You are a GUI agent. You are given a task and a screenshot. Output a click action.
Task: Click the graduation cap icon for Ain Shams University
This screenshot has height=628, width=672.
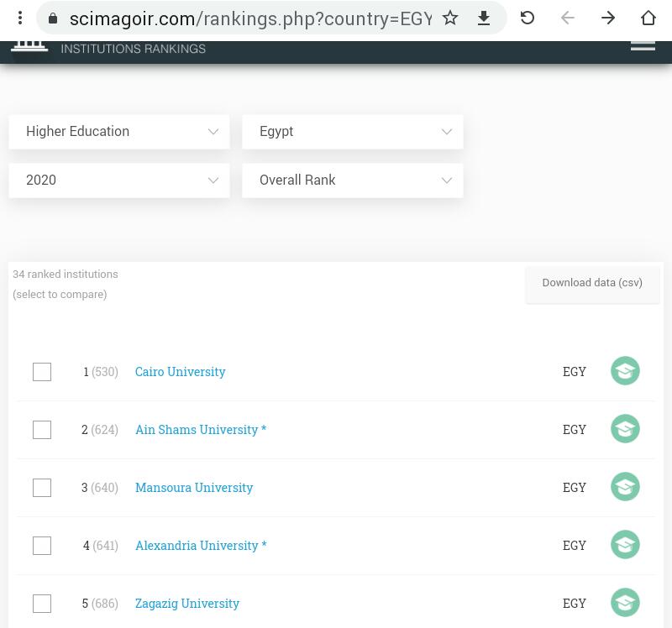pos(625,429)
